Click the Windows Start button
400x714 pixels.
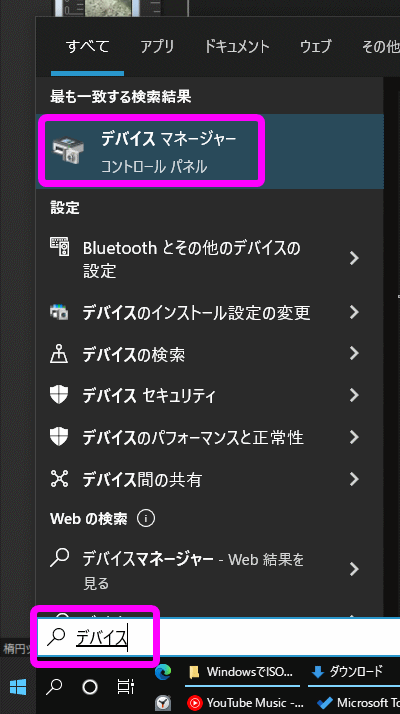[18, 687]
